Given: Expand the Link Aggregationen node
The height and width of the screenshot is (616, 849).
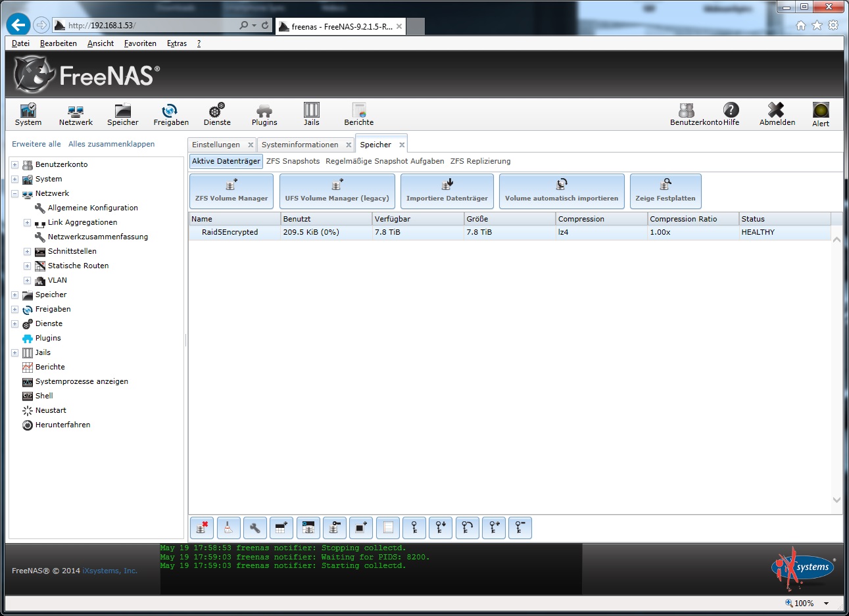Looking at the screenshot, I should [x=27, y=222].
